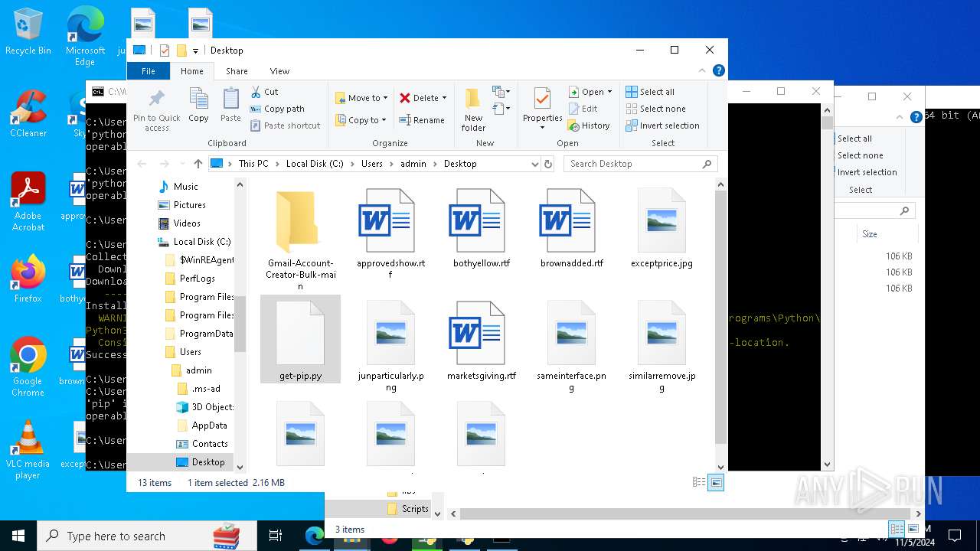Click the Search Desktop field
Screen dimensions: 980x551
(642, 164)
